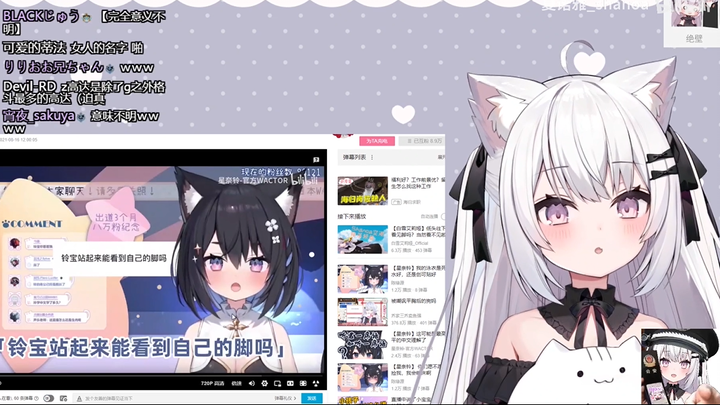
Task: Open the 海归持证达人 ad thumbnail
Action: point(362,189)
